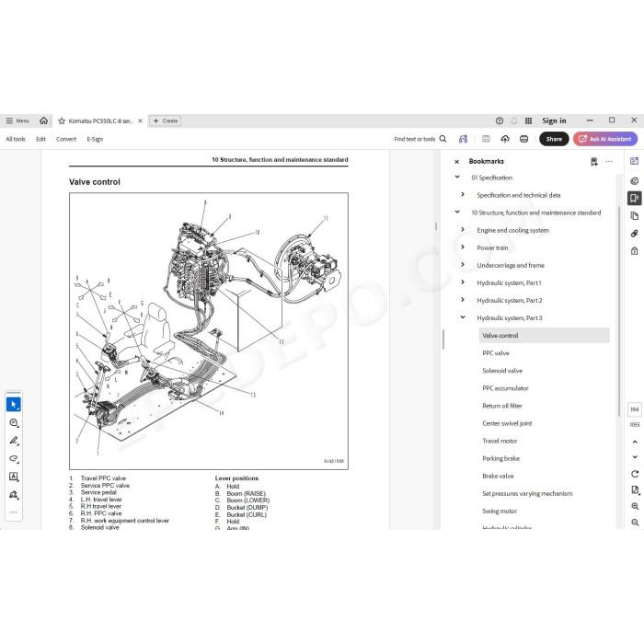Open the apps grid icon
This screenshot has width=644, height=644.
pos(529,121)
